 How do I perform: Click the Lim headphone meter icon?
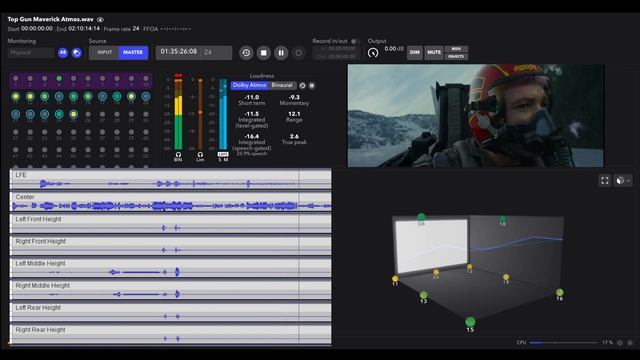point(200,155)
